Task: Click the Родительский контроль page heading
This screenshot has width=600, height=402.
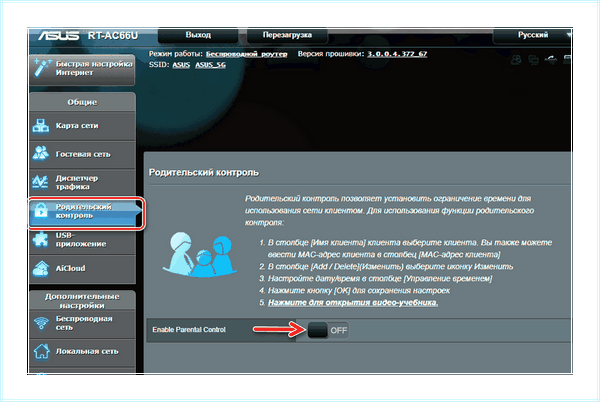Action: (x=204, y=173)
